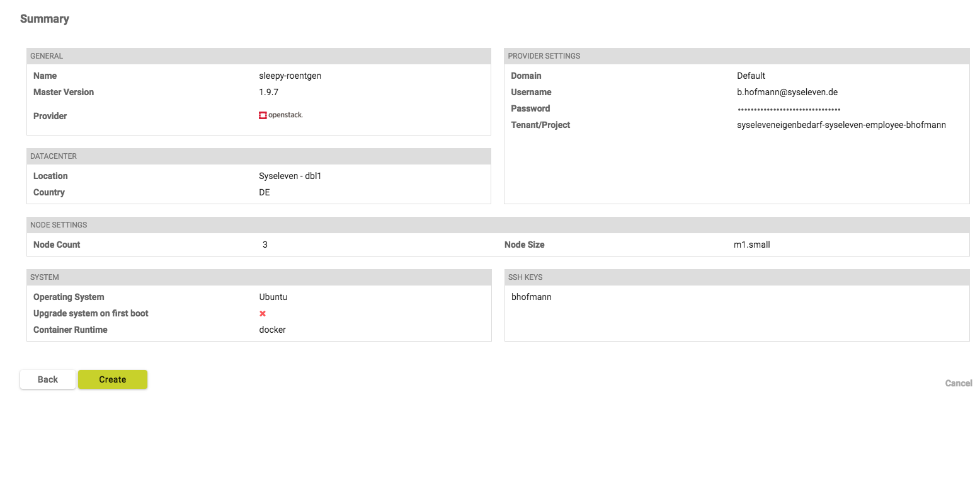Expand the NODE SETTINGS section
Viewport: 980px width, 491px height.
coord(57,224)
